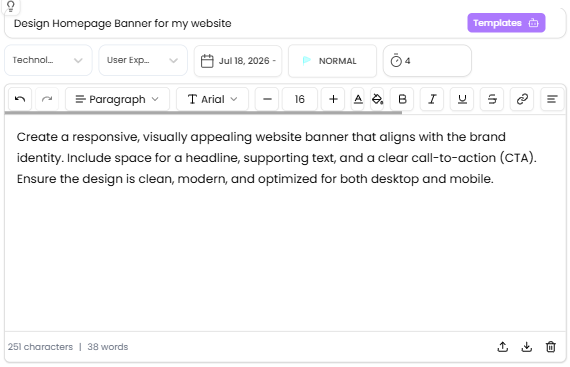Toggle underline formatting
This screenshot has width=570, height=367.
click(462, 99)
